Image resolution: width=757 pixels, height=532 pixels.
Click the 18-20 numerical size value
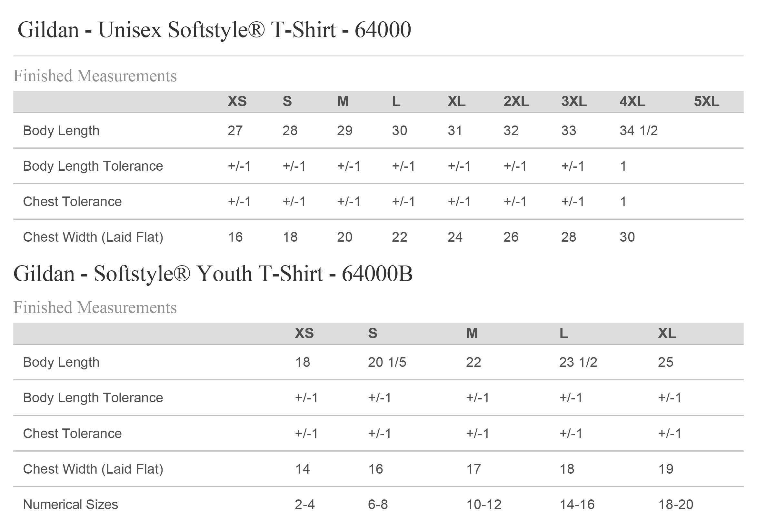(x=676, y=505)
